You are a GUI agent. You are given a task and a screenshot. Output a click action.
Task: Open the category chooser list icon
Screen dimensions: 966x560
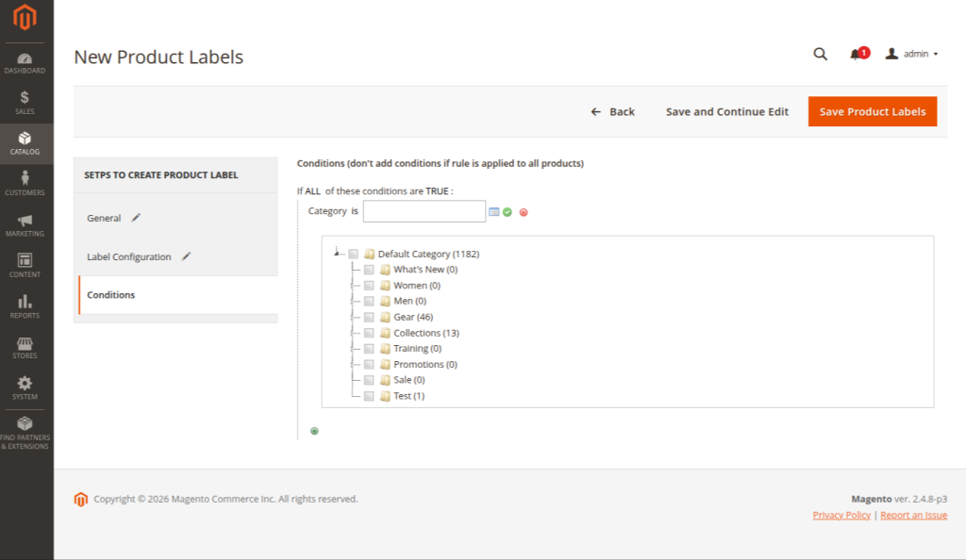pos(493,212)
